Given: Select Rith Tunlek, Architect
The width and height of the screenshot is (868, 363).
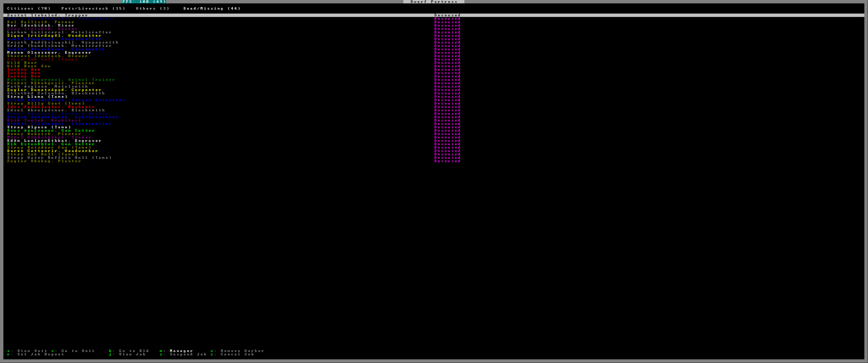Looking at the screenshot, I should point(44,120).
